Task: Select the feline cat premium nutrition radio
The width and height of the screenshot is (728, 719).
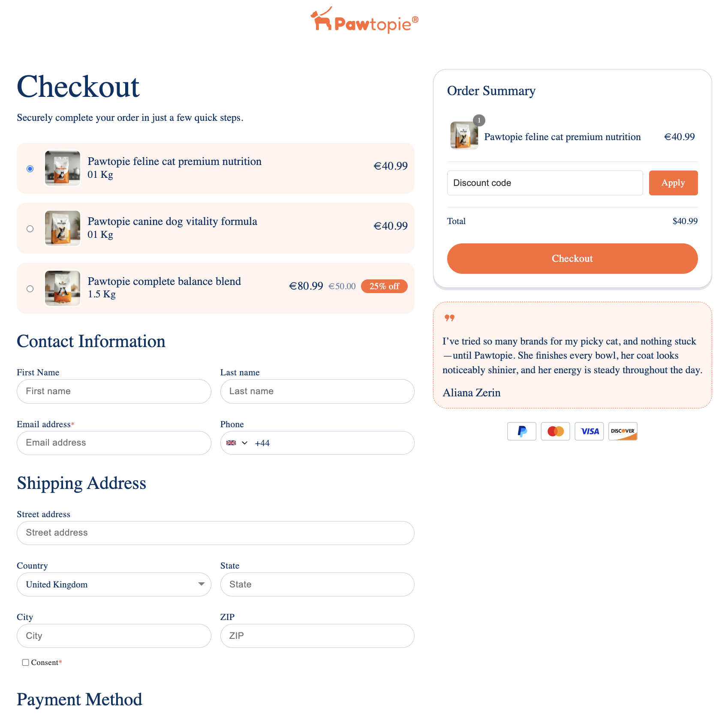Action: pos(30,169)
